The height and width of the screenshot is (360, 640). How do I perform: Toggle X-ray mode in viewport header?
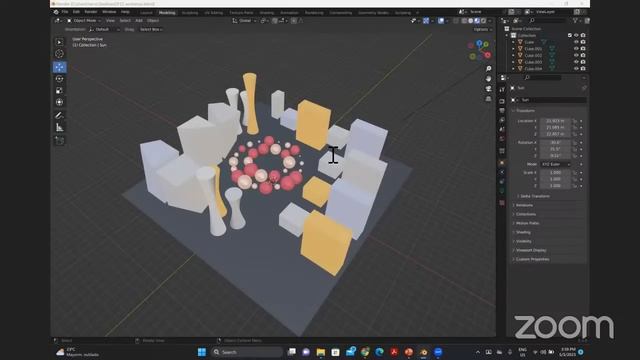coord(456,20)
